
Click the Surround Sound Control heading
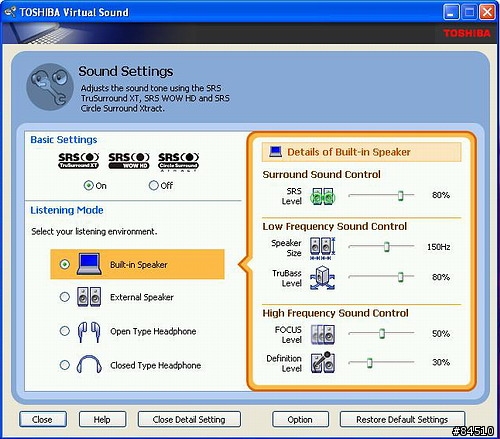pos(321,174)
